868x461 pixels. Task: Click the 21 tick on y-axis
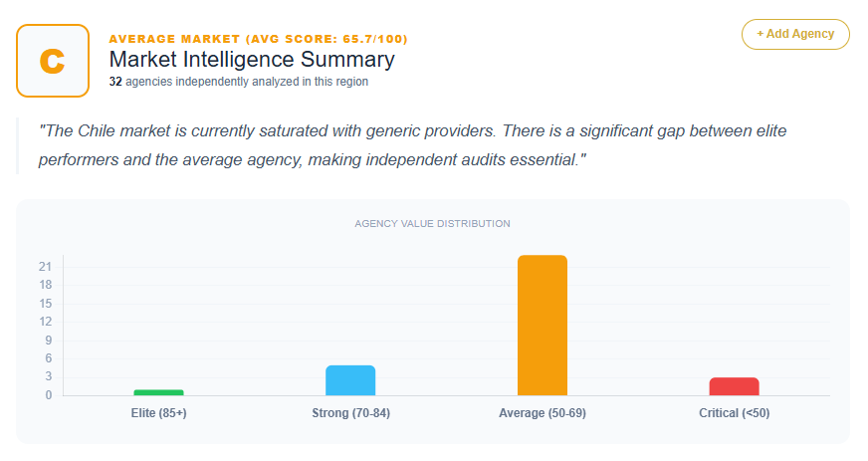point(45,267)
